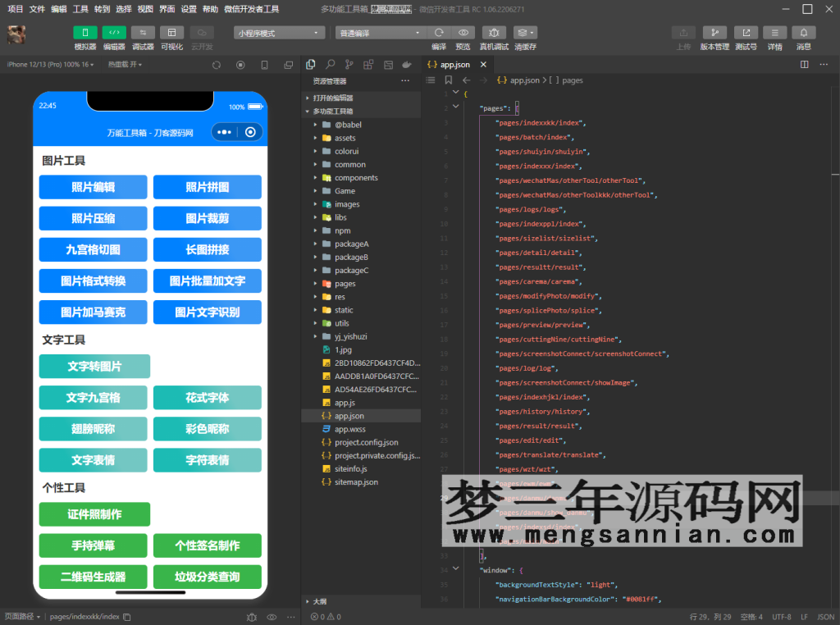Screen dimensions: 840x625
Task: Open the iPhone 12/13 device selector
Action: (34, 62)
